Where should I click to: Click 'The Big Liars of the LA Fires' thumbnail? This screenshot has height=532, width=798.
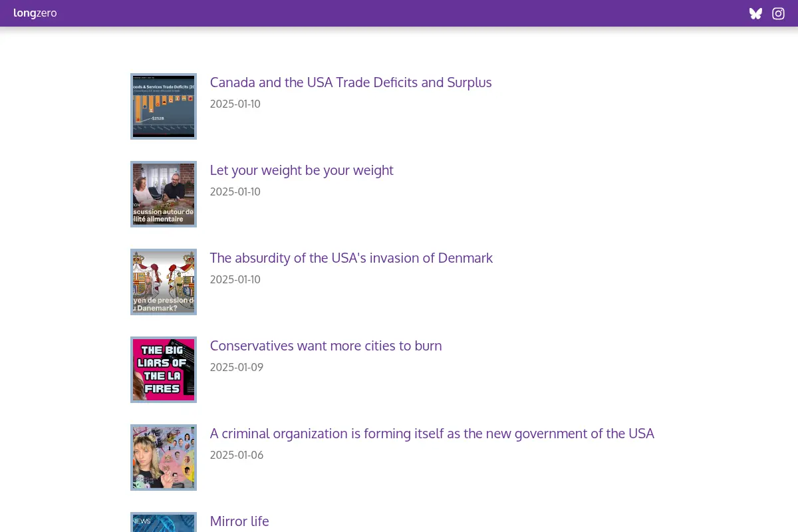tap(164, 370)
